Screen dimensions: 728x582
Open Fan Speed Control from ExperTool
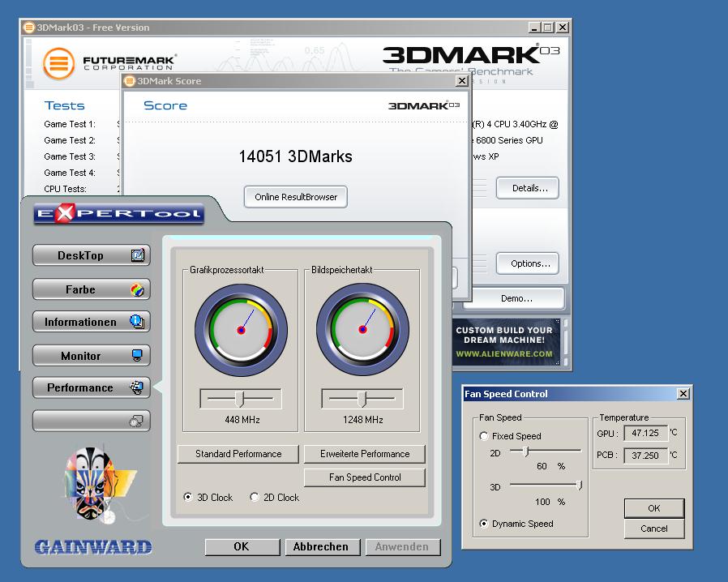pos(365,477)
